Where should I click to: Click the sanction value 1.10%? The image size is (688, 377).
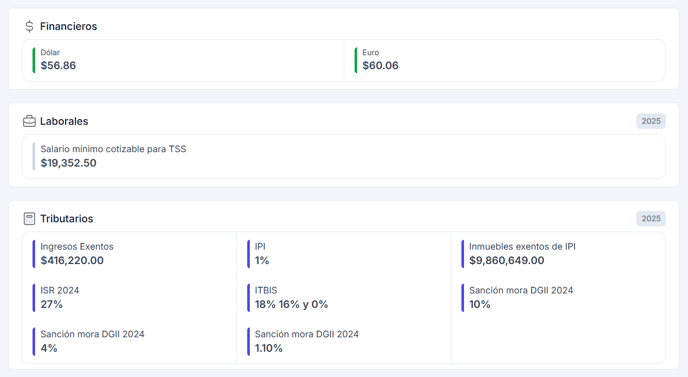[269, 348]
